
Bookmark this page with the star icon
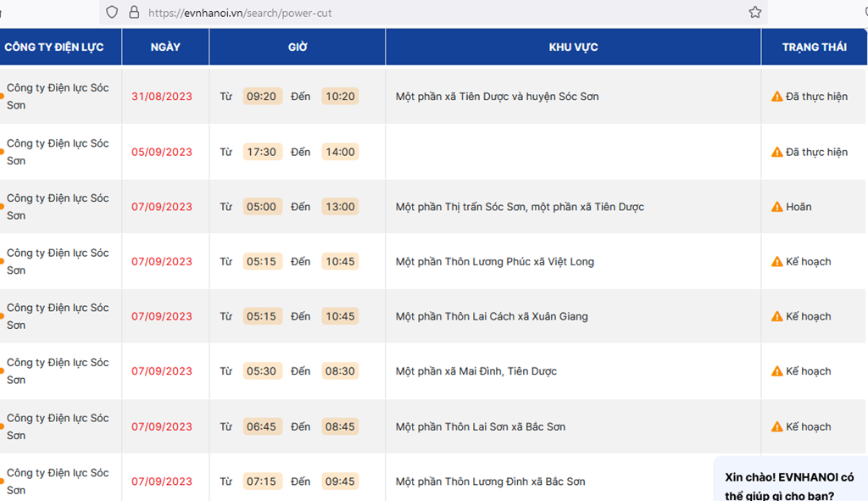755,12
